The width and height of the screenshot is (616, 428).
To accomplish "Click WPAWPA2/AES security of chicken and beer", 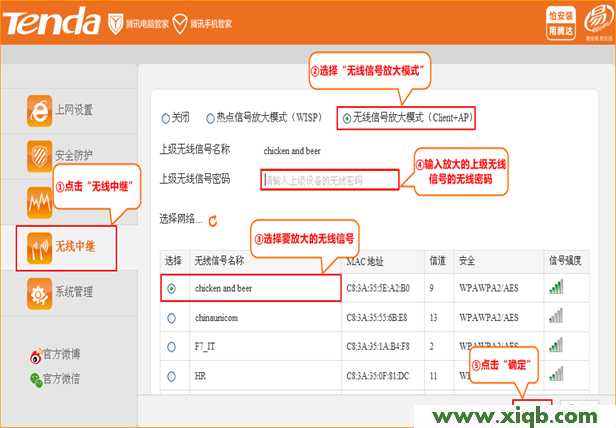I will pos(489,288).
